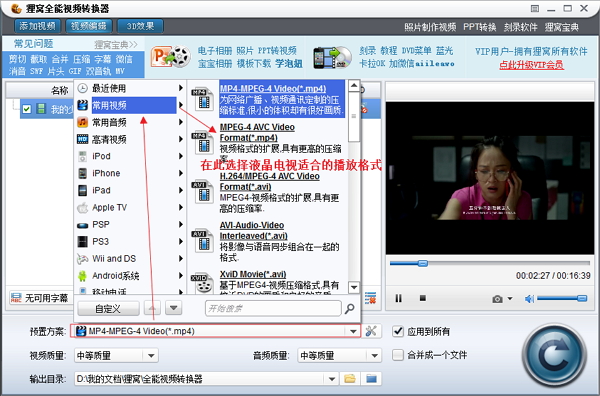This screenshot has width=600, height=396.
Task: Click the magnifier search icon
Action: pos(349,308)
